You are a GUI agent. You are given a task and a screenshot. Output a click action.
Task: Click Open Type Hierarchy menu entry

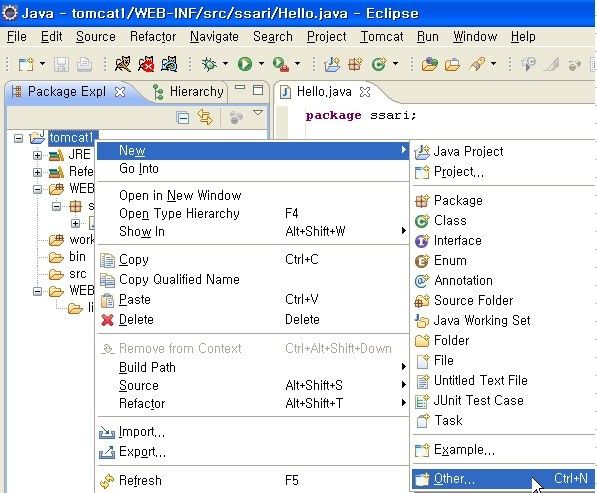[x=253, y=214]
